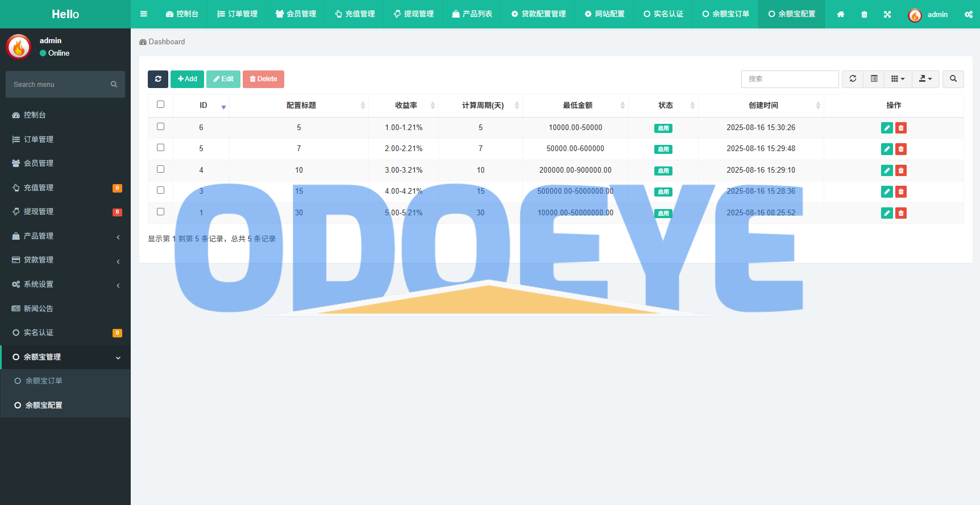980x505 pixels.
Task: Switch to the 订单管理 top tab
Action: pyautogui.click(x=237, y=14)
